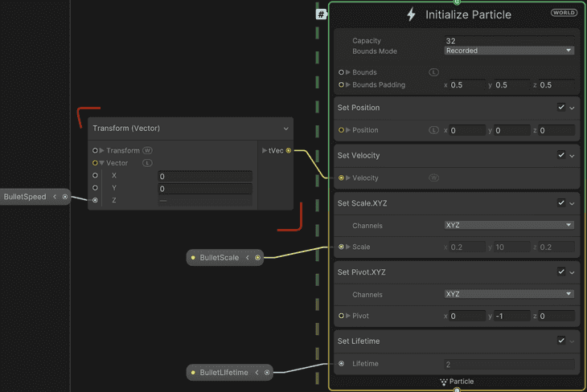This screenshot has height=392, width=587.
Task: Disable the Set Position block checkbox
Action: [560, 108]
